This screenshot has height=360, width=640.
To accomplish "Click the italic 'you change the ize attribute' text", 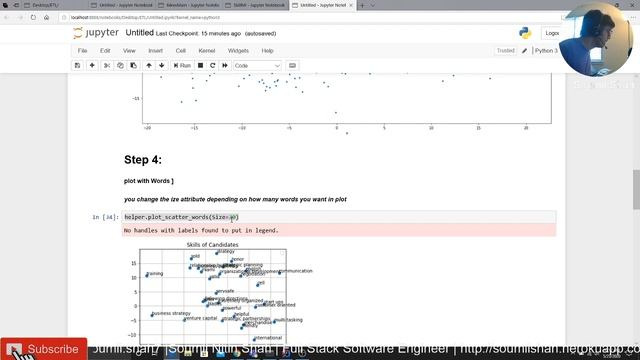I will [235, 199].
